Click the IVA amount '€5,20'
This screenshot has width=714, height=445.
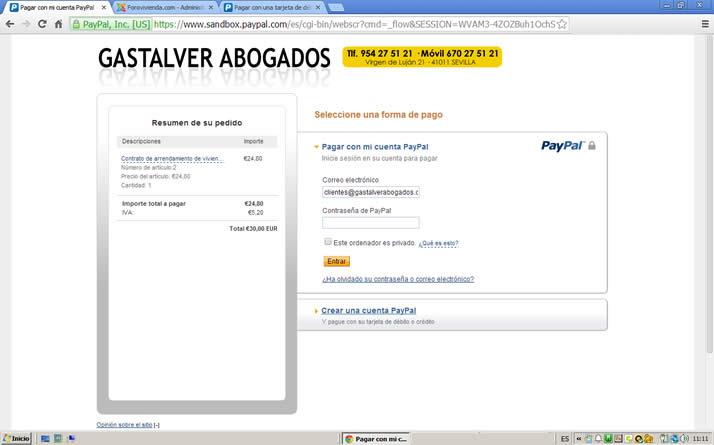(x=255, y=213)
